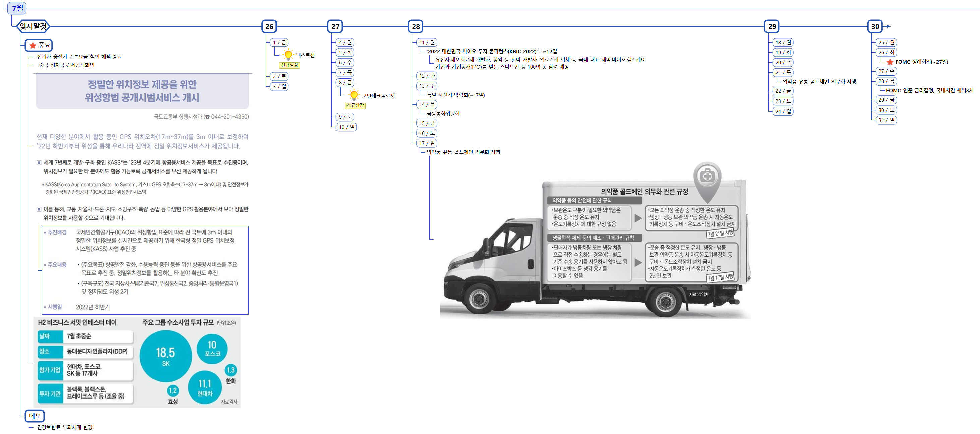This screenshot has width=980, height=434.
Task: Select the 7월 root node
Action: pyautogui.click(x=17, y=8)
